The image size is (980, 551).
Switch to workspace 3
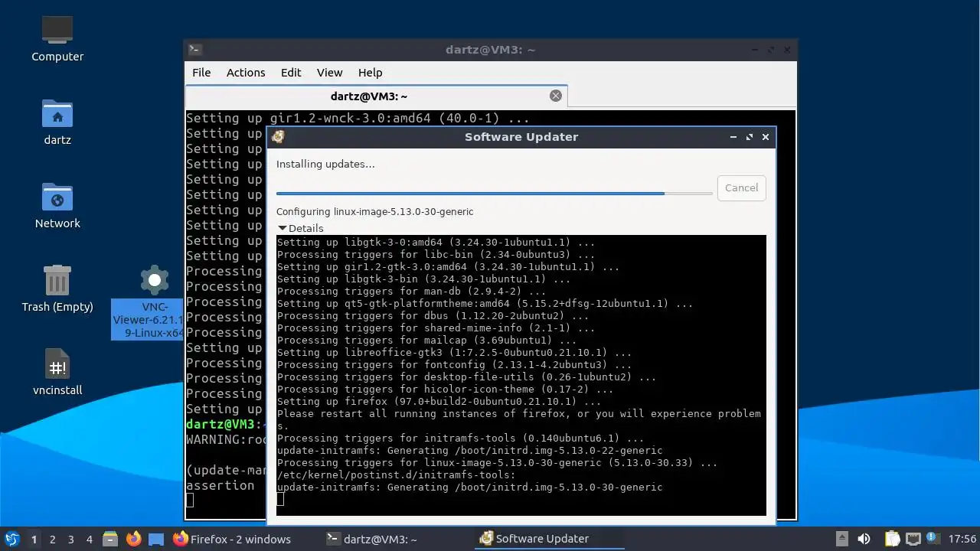click(x=70, y=540)
